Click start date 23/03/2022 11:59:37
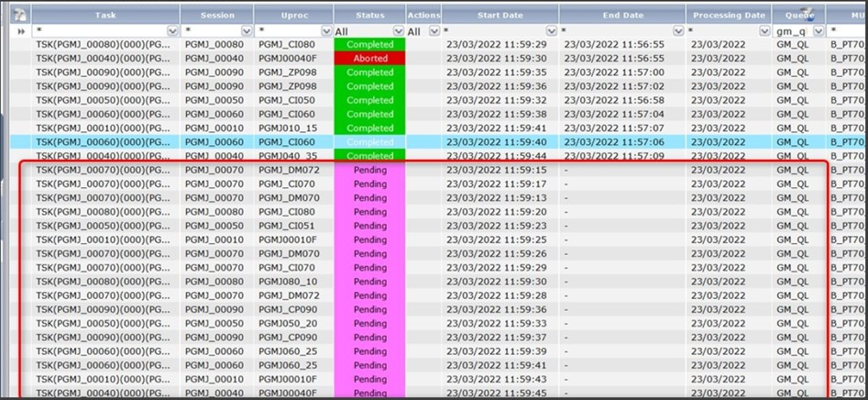868x400 pixels. [x=497, y=338]
